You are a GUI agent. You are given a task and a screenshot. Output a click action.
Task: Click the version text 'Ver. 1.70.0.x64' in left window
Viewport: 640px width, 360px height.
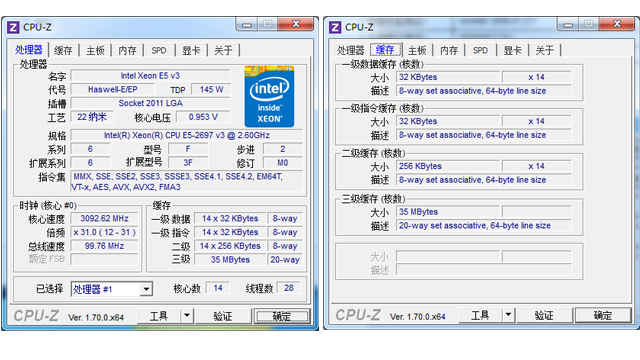pos(96,318)
